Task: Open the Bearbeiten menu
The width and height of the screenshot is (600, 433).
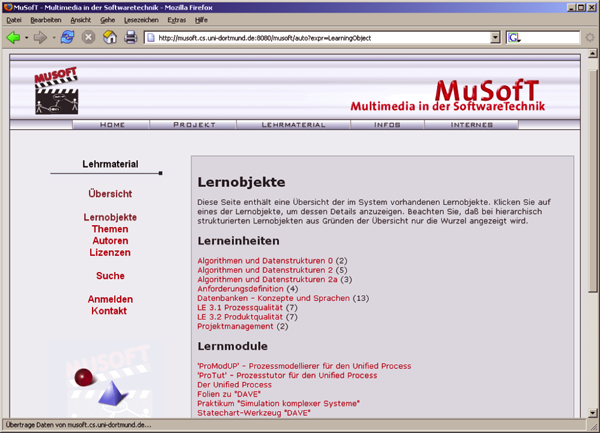Action: (46, 20)
